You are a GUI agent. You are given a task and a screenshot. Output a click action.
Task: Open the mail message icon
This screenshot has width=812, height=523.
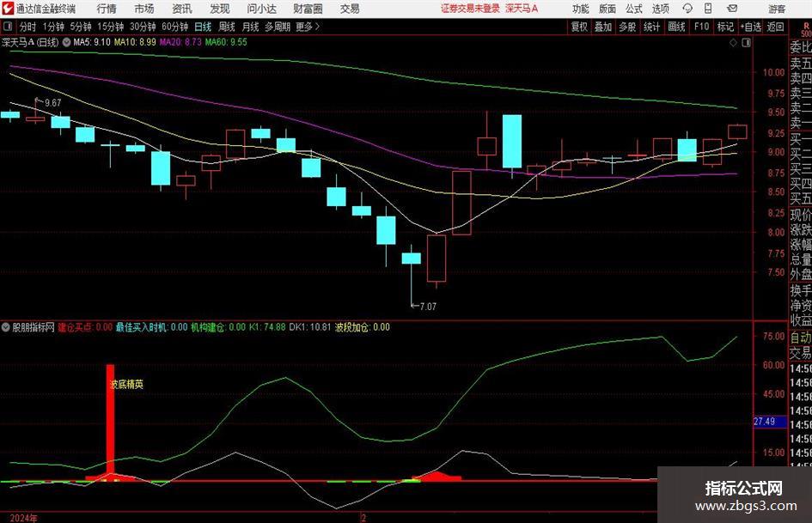coord(732,9)
